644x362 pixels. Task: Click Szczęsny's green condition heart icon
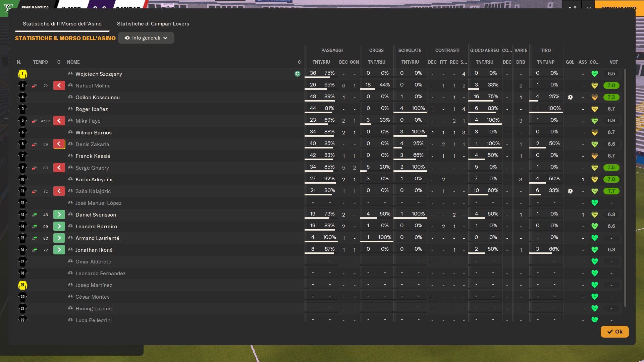pos(594,74)
